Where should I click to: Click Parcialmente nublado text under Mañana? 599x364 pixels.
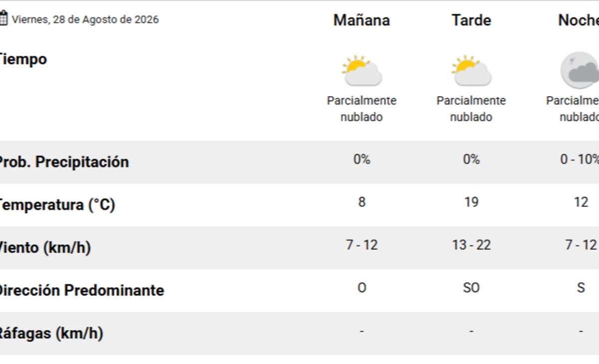pyautogui.click(x=362, y=109)
